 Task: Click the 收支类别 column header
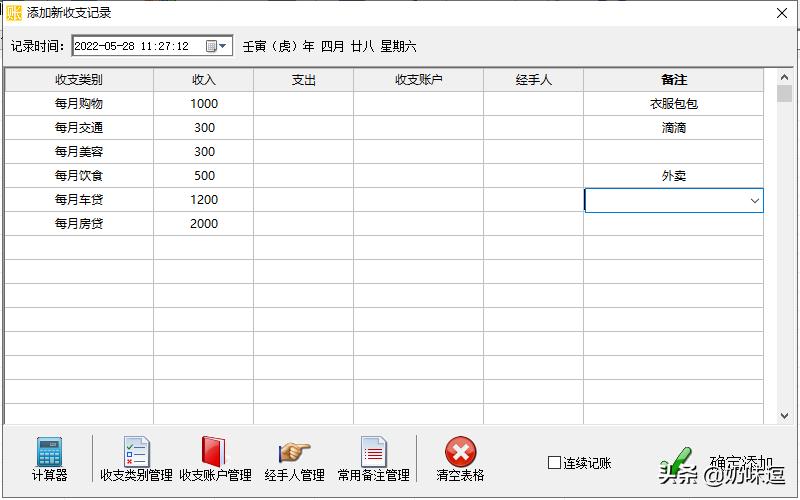click(79, 80)
